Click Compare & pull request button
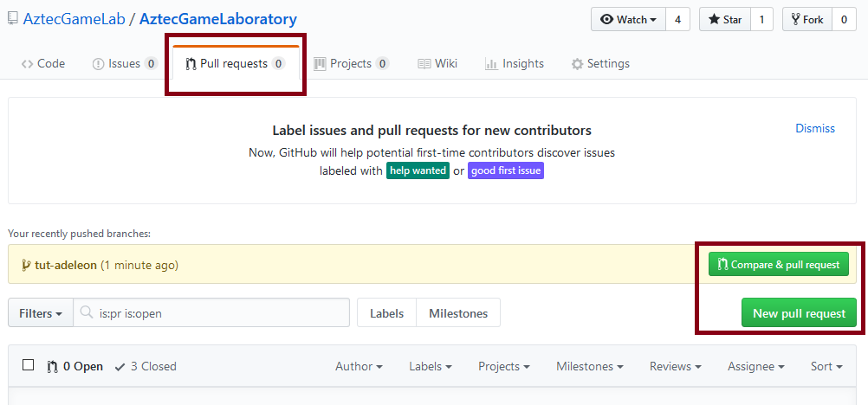868x405 pixels. point(778,265)
